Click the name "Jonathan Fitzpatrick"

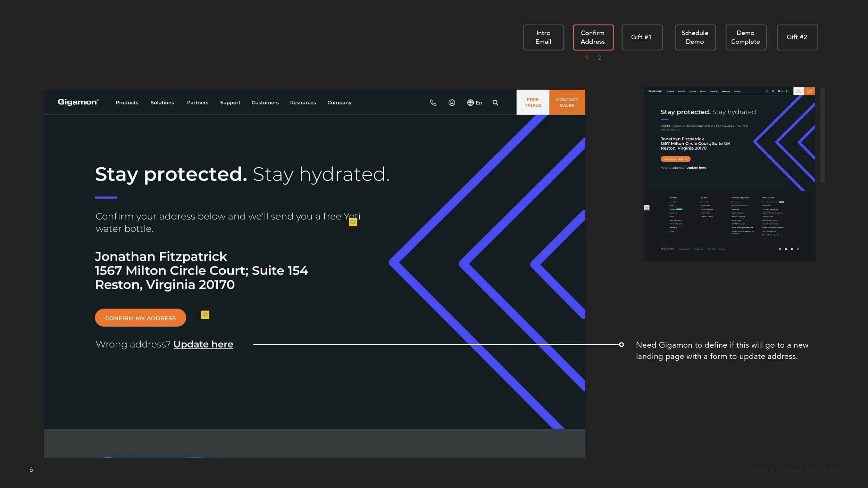point(161,256)
